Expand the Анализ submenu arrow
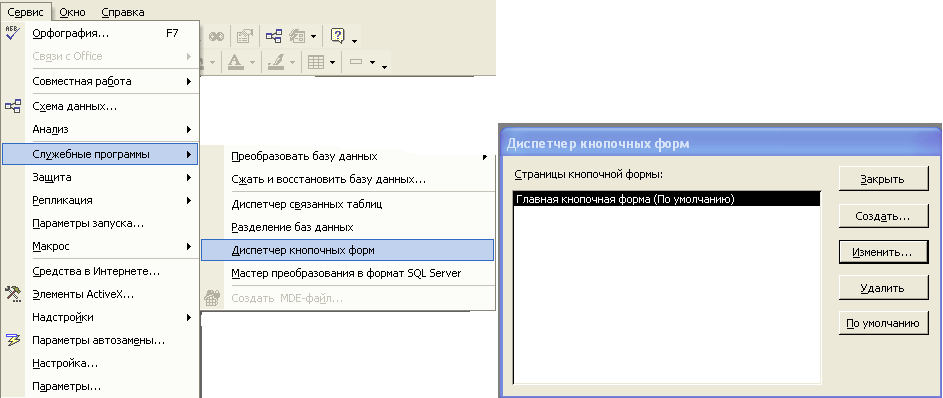 pyautogui.click(x=189, y=129)
